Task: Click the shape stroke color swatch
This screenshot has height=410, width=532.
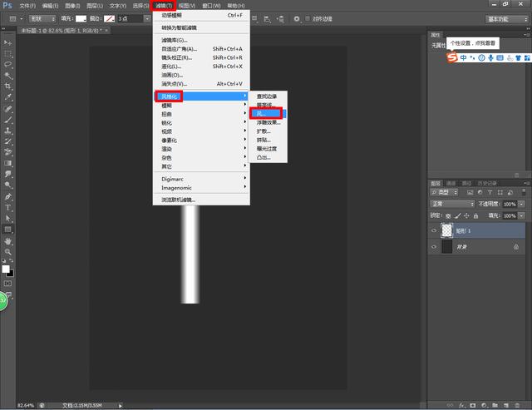Action: pyautogui.click(x=109, y=18)
